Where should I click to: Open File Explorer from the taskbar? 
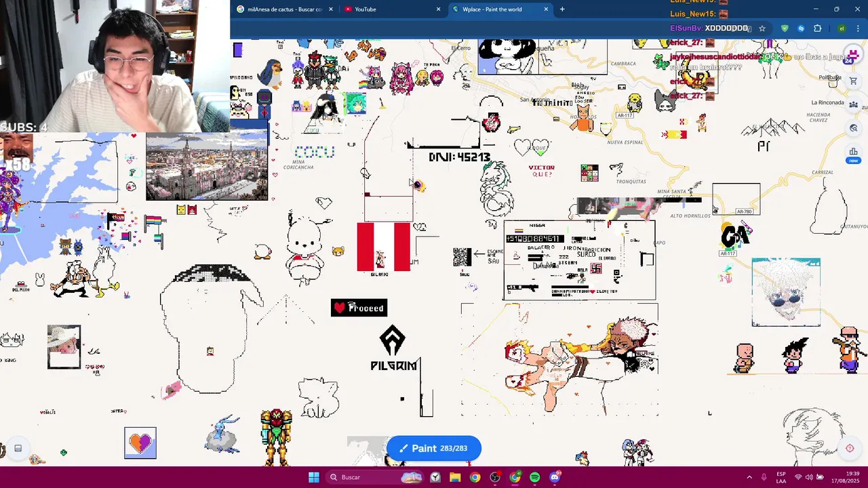pyautogui.click(x=455, y=477)
